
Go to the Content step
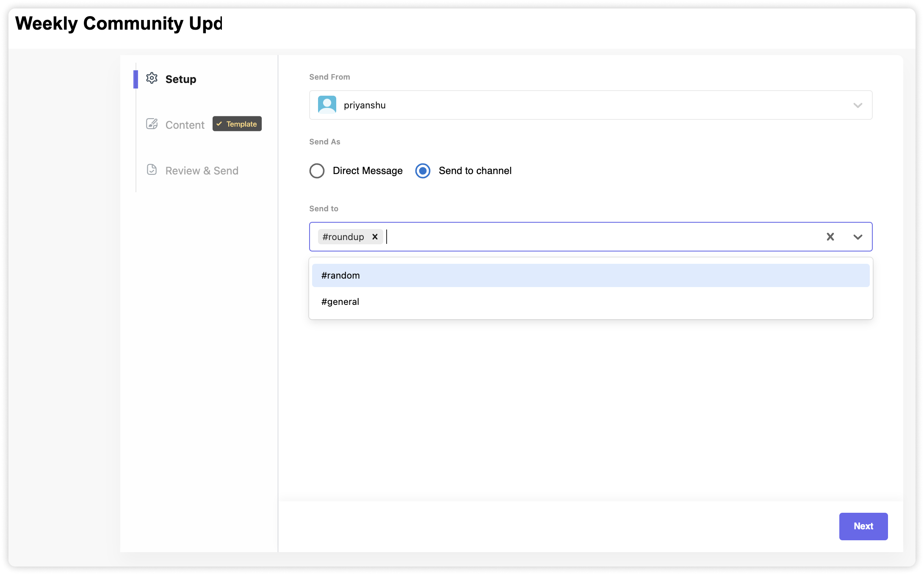(x=185, y=125)
